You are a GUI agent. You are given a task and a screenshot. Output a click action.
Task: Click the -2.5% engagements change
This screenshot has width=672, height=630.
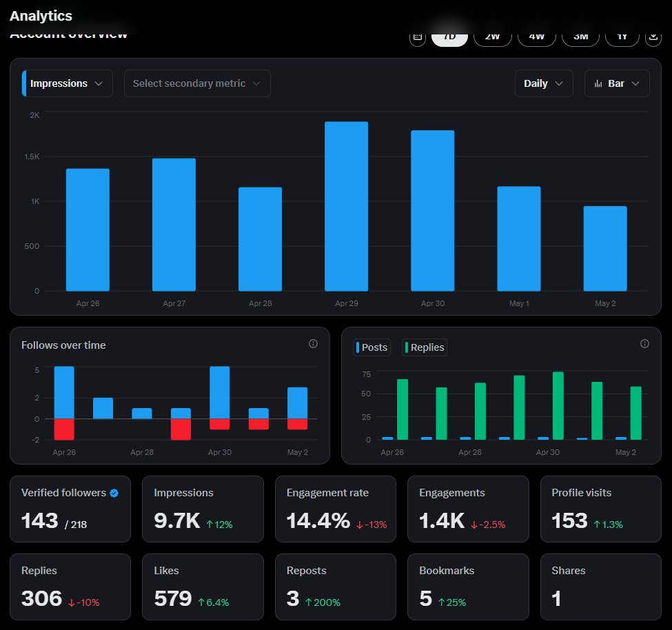pos(488,525)
